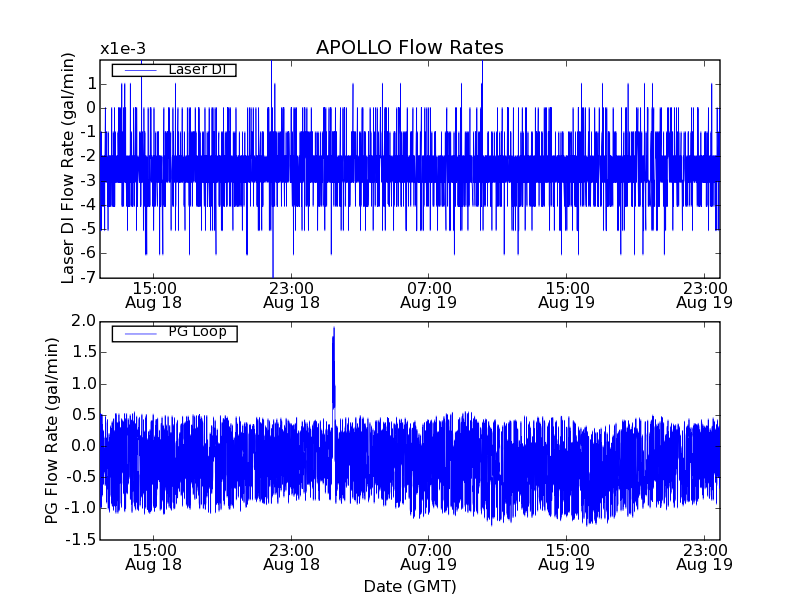The height and width of the screenshot is (600, 800).
Task: Click the Laser DI Flow Rate y-axis label
Action: pyautogui.click(x=68, y=168)
